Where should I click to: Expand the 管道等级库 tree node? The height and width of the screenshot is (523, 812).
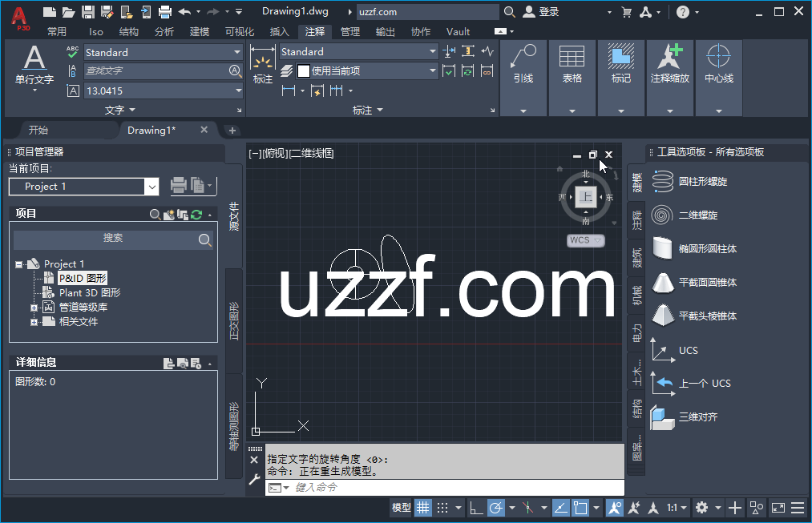(34, 308)
